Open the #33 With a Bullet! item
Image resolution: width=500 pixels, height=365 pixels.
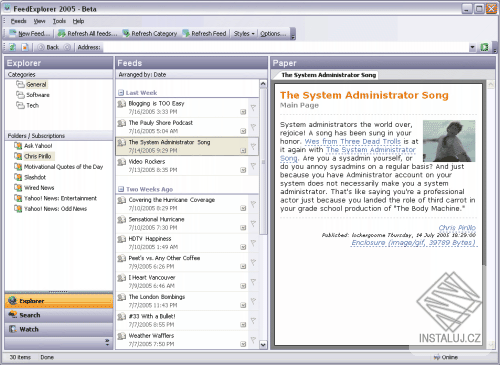point(182,320)
